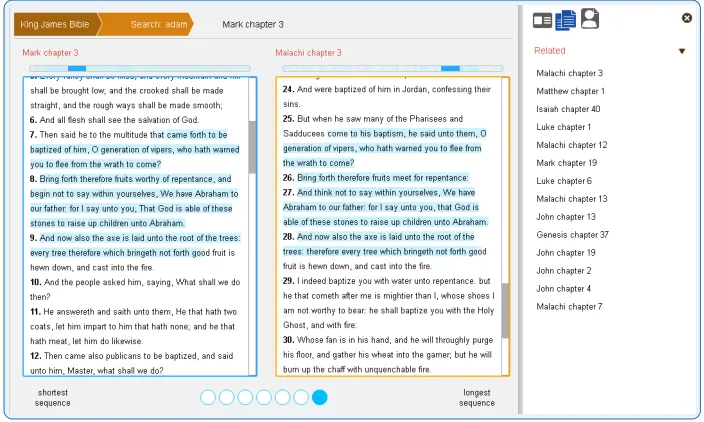Click verse 30 in the right pane

click(x=388, y=355)
